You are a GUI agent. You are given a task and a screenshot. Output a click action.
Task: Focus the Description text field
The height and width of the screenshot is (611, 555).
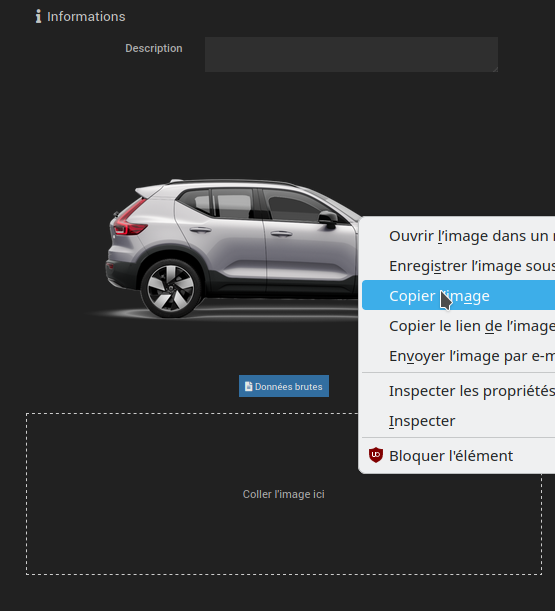click(x=351, y=55)
